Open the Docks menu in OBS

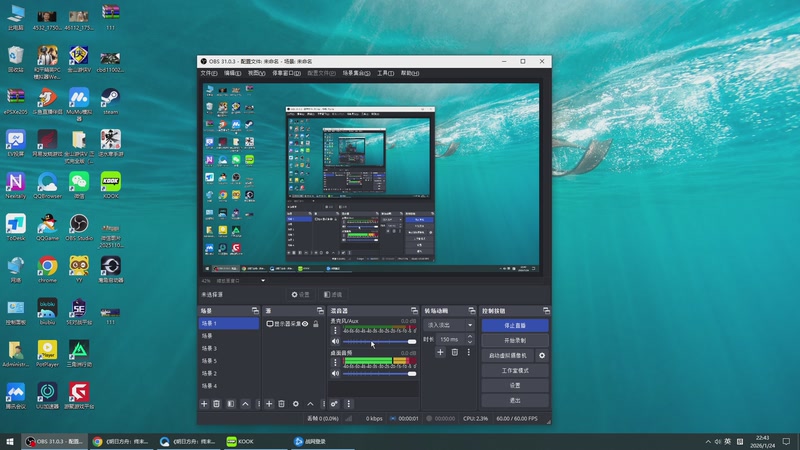tap(286, 73)
